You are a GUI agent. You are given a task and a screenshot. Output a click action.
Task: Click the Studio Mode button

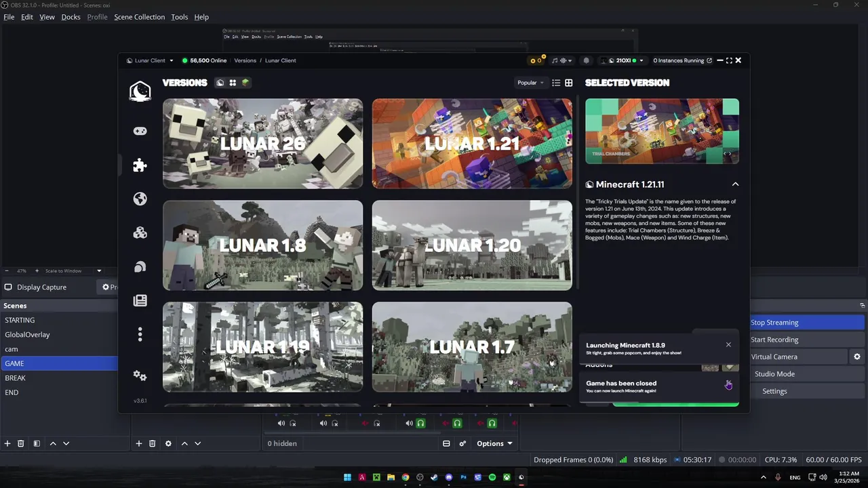pyautogui.click(x=807, y=373)
